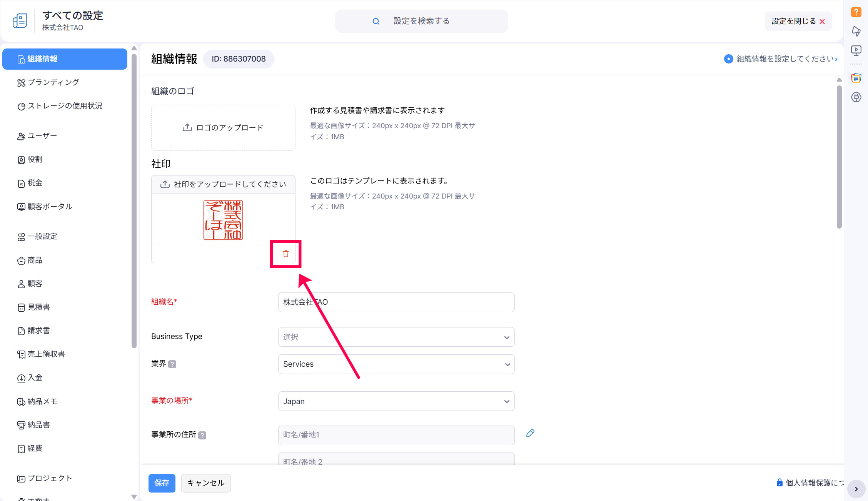Click the 保存 button

pos(162,483)
